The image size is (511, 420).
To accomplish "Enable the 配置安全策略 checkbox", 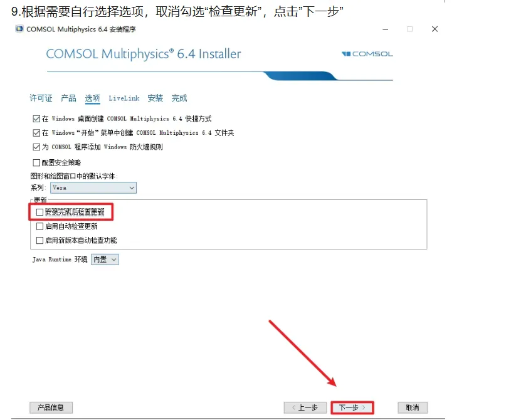I will pos(36,162).
